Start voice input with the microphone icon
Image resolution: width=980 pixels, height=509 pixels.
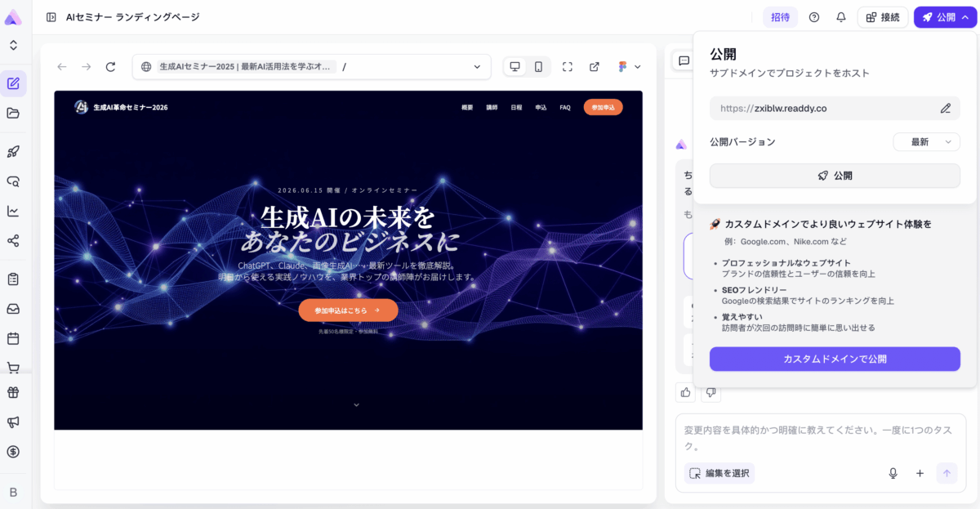[x=893, y=473]
